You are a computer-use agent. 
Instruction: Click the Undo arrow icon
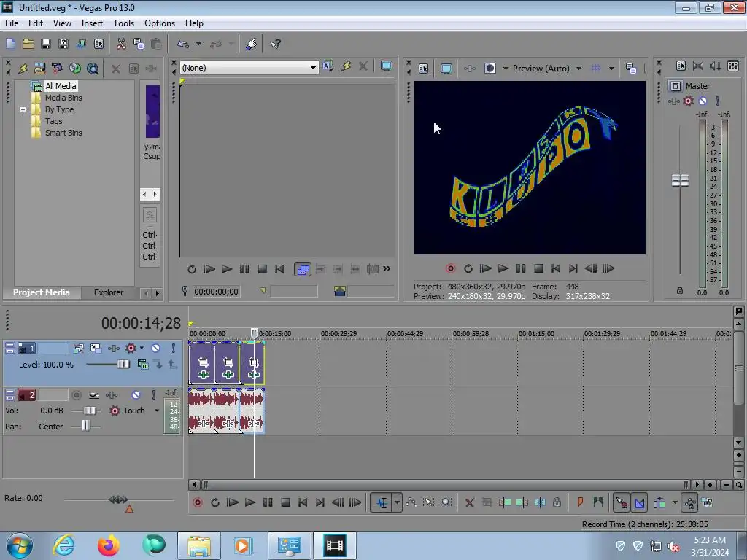point(183,44)
